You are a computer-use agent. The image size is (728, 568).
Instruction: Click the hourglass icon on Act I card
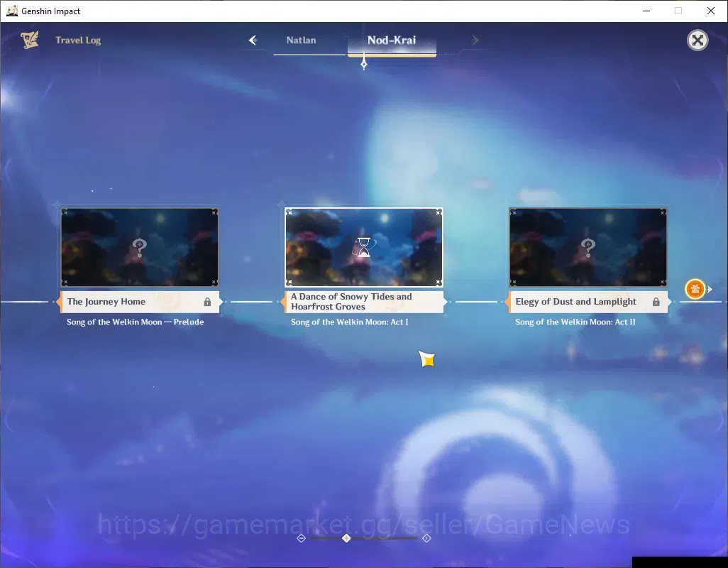coord(364,247)
